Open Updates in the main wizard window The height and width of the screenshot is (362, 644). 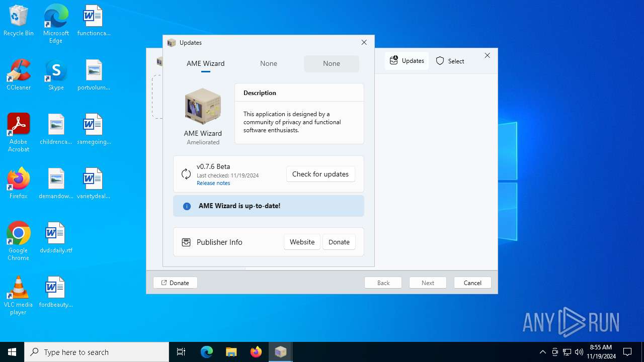click(x=407, y=61)
